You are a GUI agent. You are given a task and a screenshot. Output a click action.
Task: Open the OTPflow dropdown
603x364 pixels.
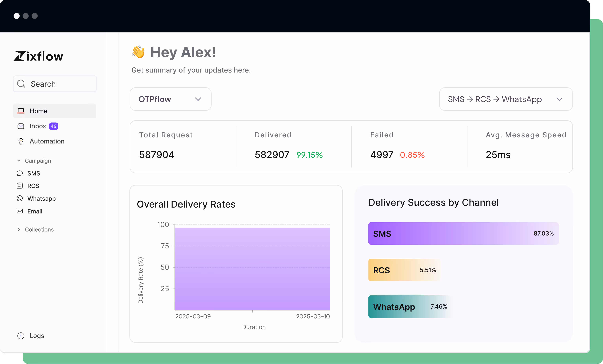tap(171, 99)
